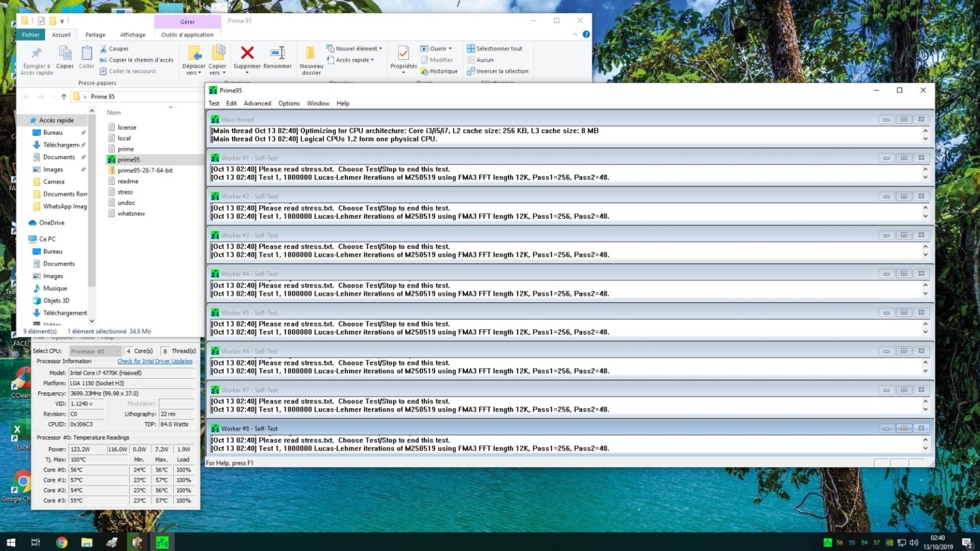Image resolution: width=980 pixels, height=551 pixels.
Task: Click Modifier in the Explorer ribbon
Action: click(437, 60)
